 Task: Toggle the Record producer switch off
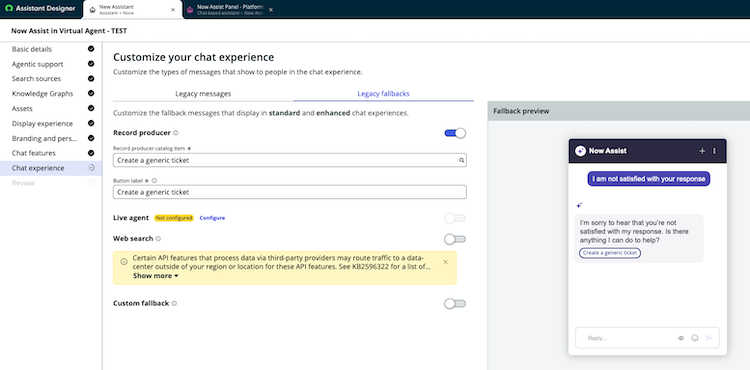point(455,133)
